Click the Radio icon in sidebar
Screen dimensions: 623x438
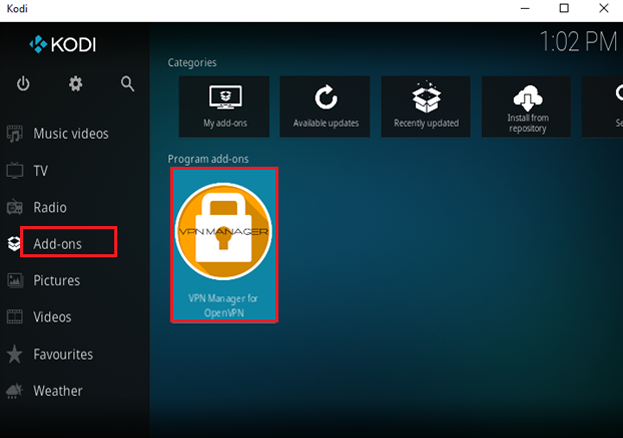[15, 207]
